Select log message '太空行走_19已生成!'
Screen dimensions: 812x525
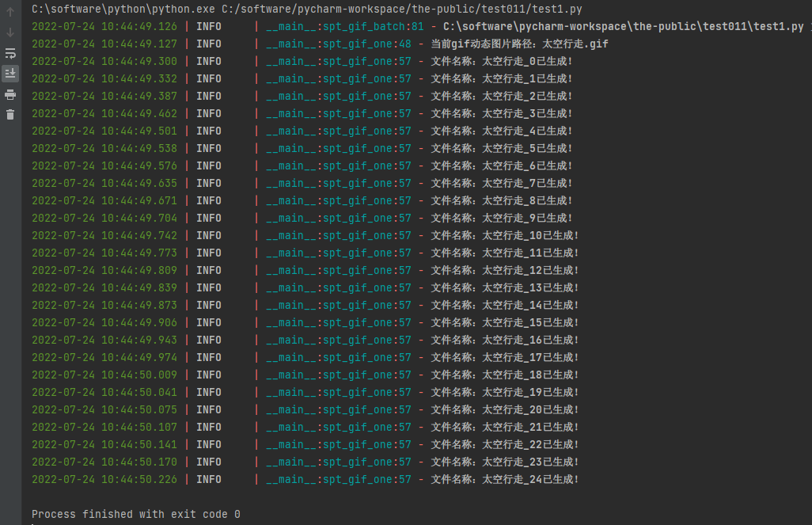(x=530, y=392)
